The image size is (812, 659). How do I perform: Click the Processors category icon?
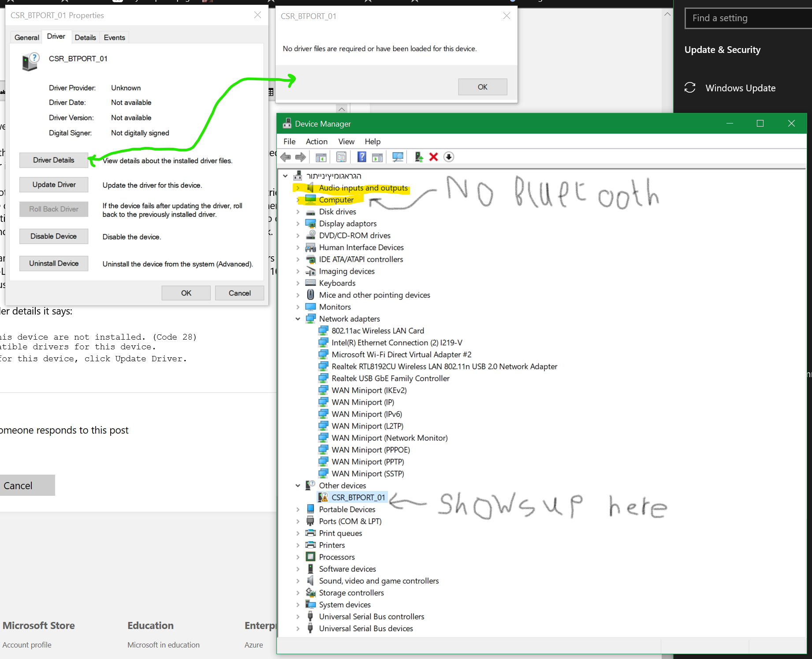(x=311, y=557)
